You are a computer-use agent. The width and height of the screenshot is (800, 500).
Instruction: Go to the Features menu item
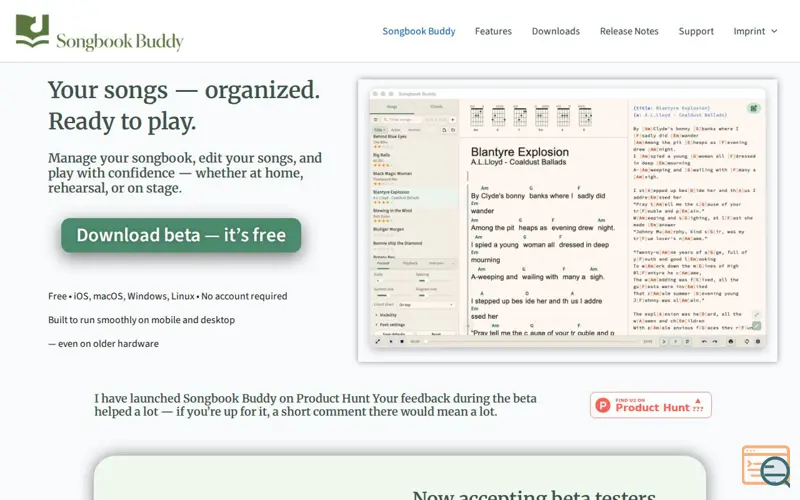point(493,31)
